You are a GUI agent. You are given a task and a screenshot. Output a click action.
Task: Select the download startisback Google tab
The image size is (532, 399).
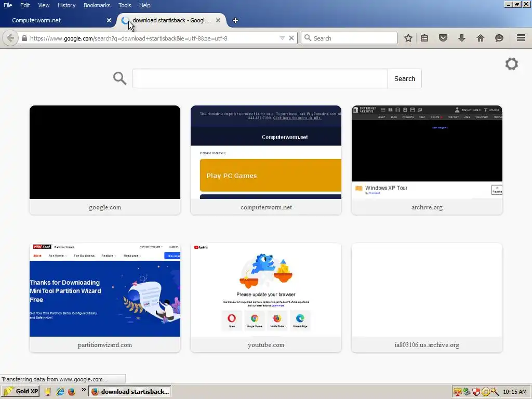(170, 20)
